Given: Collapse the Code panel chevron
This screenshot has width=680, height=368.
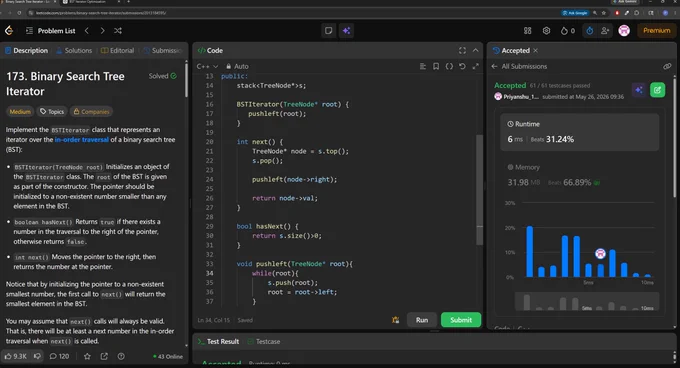Looking at the screenshot, I should pyautogui.click(x=476, y=51).
